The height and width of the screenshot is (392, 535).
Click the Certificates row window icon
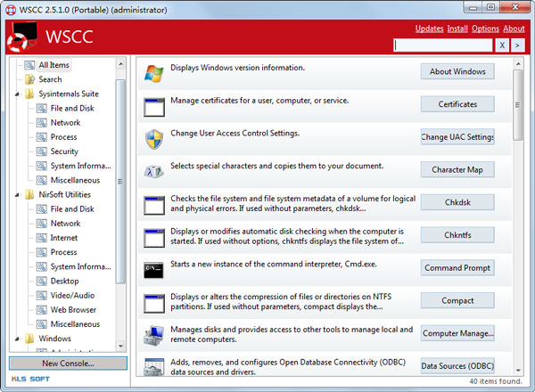point(154,107)
